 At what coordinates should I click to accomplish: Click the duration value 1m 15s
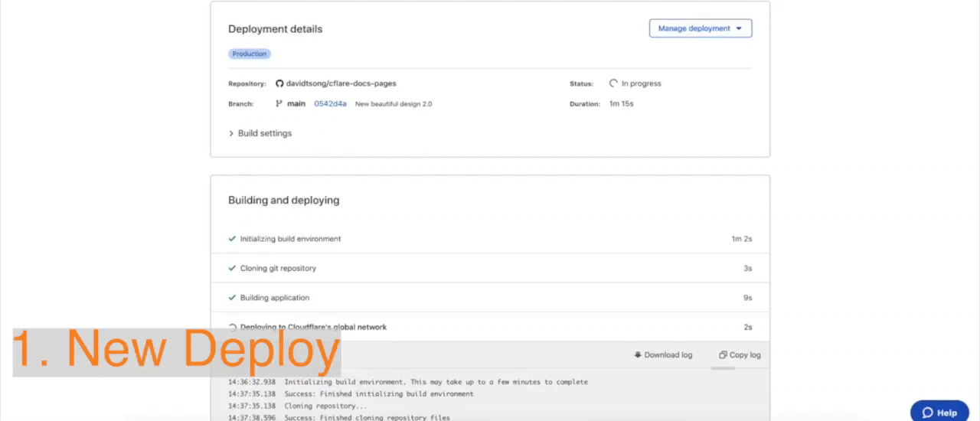point(622,103)
